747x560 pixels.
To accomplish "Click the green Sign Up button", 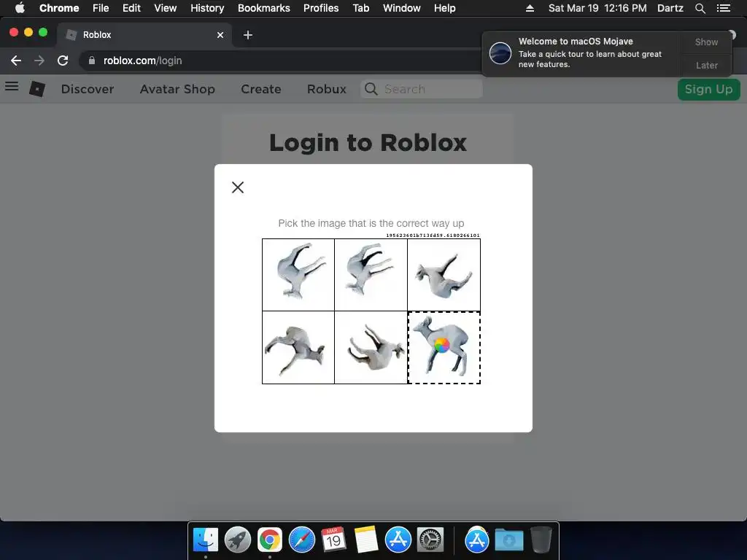I will click(708, 90).
